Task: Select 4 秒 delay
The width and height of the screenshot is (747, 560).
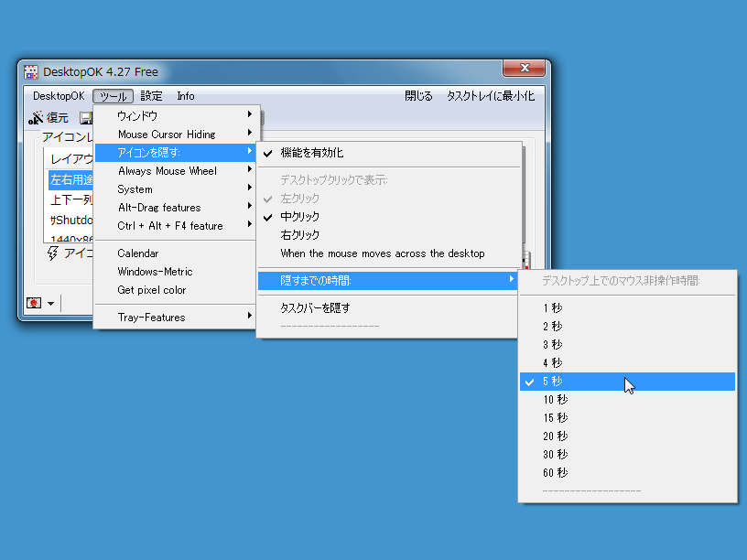Action: pos(627,363)
